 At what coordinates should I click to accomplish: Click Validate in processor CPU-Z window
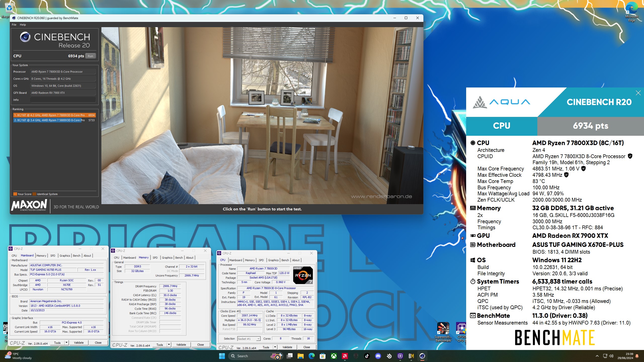(287, 347)
